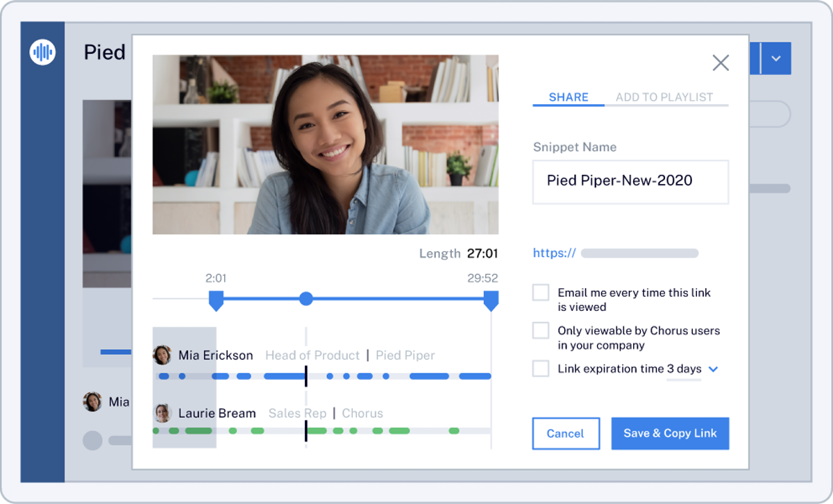Check 'Only viewable by Chorus users' option
Image resolution: width=833 pixels, height=504 pixels.
(541, 330)
